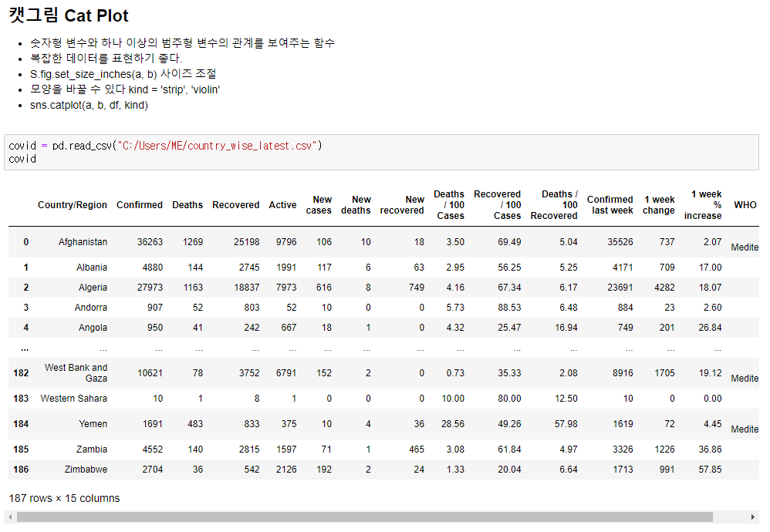The image size is (770, 532).
Task: Click Zimbabwe's confirmed value 2704
Action: (x=152, y=470)
